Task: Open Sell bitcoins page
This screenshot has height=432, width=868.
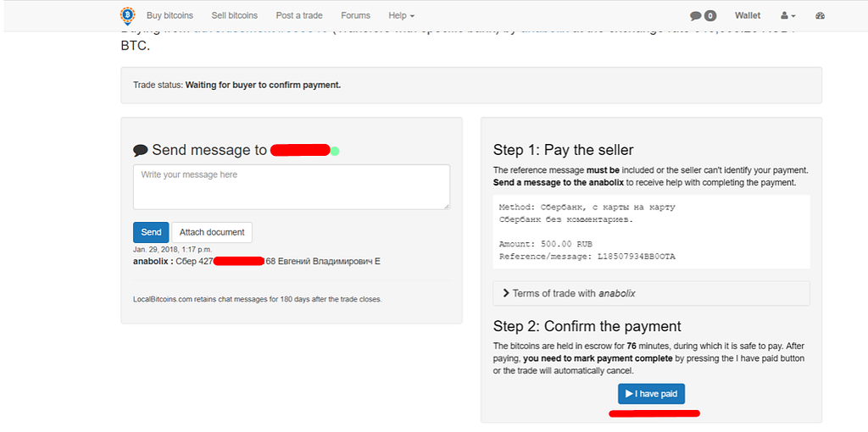Action: (x=235, y=15)
